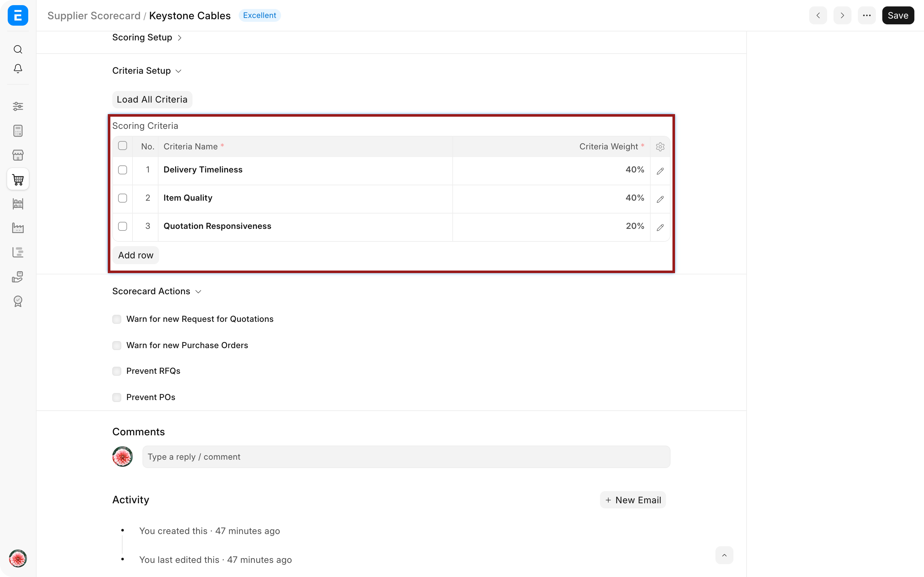Click the Add row button
Image resolution: width=924 pixels, height=577 pixels.
(135, 255)
